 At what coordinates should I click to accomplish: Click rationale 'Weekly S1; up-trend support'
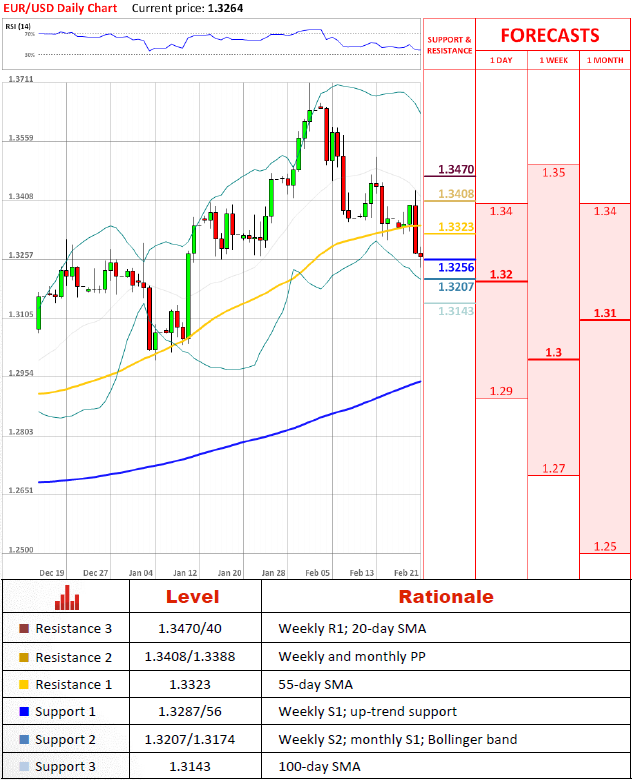pos(368,712)
